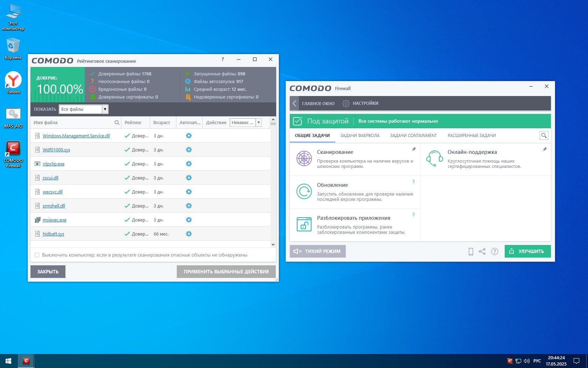Click the autorun gear icon for msiexec.exe
Image resolution: width=588 pixels, height=368 pixels.
(189, 220)
